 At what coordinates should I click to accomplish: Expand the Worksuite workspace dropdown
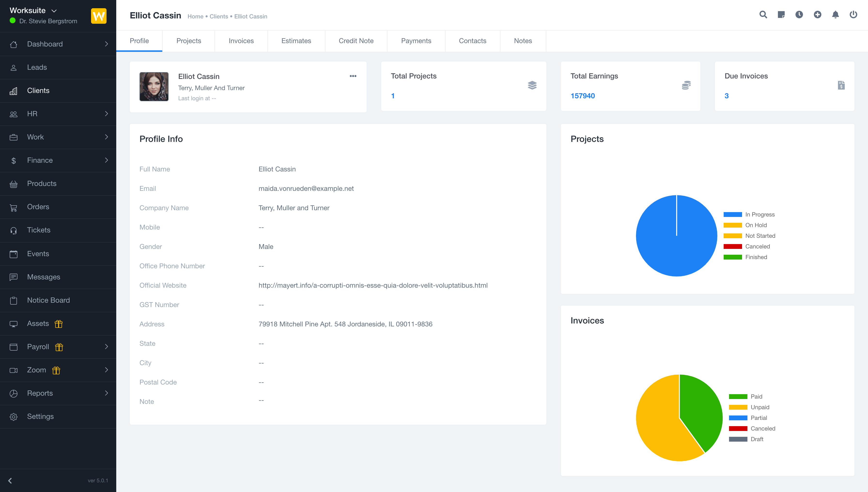coord(54,10)
